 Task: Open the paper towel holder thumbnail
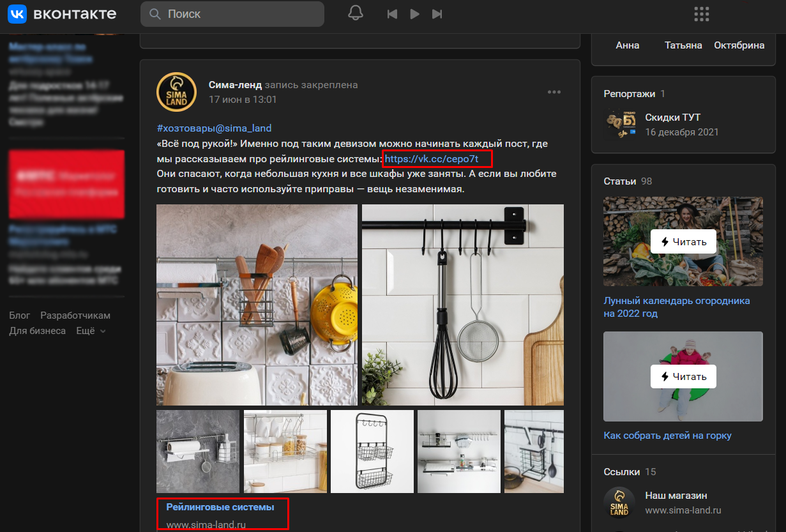pos(198,452)
